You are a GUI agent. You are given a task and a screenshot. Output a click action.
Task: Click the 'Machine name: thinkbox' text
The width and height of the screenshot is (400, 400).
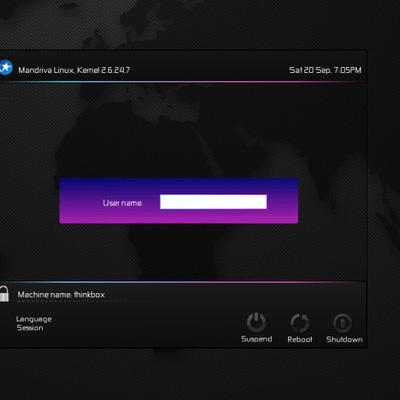tap(61, 295)
